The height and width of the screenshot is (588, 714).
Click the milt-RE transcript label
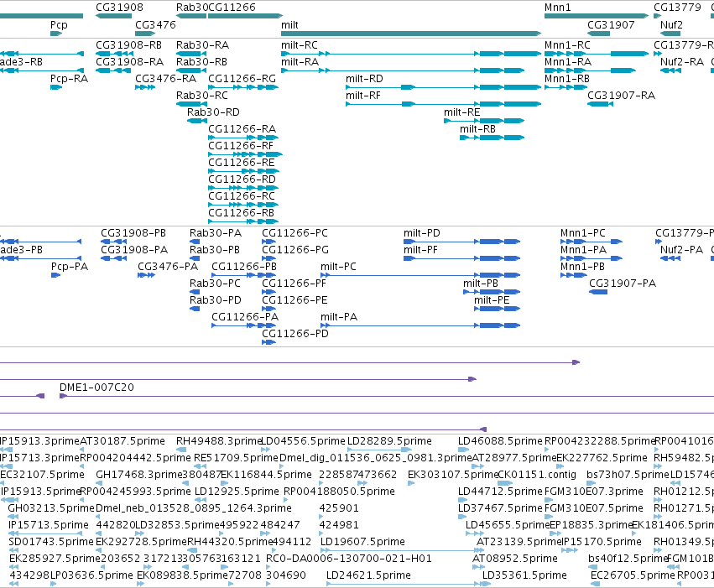pos(461,112)
